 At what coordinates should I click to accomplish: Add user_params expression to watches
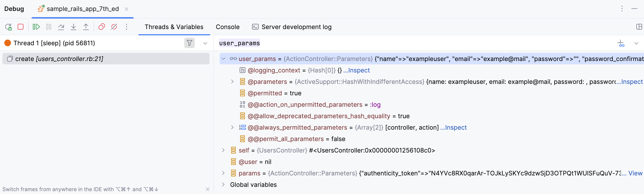[x=621, y=43]
